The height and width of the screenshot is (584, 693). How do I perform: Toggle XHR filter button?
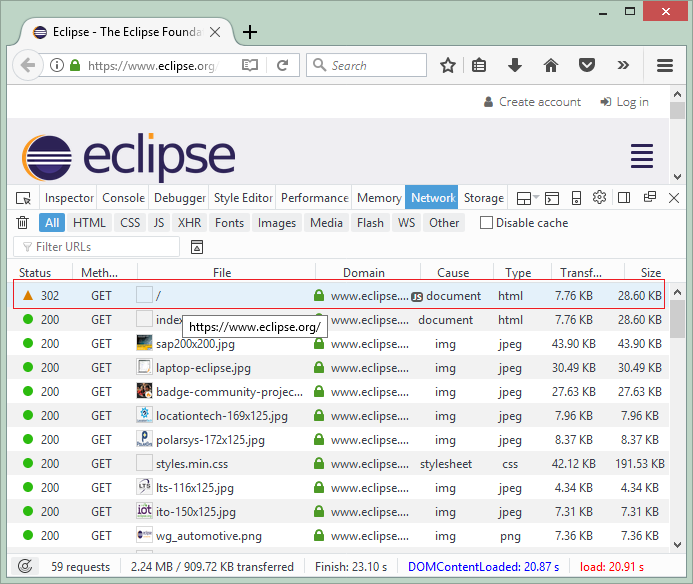[189, 222]
